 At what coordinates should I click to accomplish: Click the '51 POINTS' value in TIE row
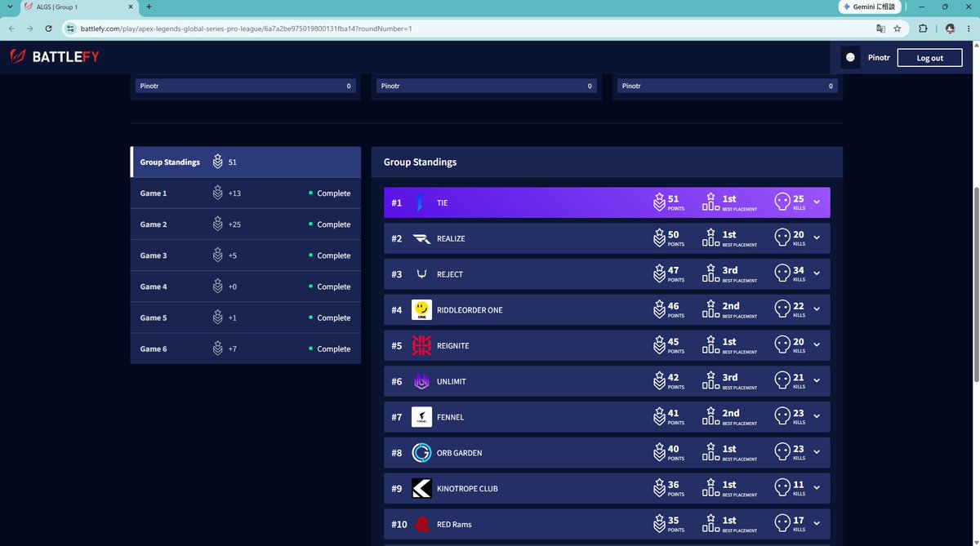(675, 202)
